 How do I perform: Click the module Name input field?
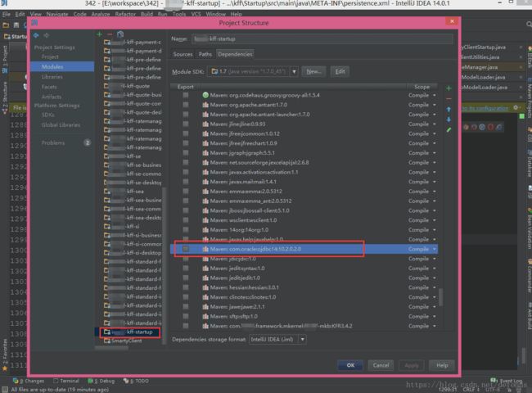322,38
